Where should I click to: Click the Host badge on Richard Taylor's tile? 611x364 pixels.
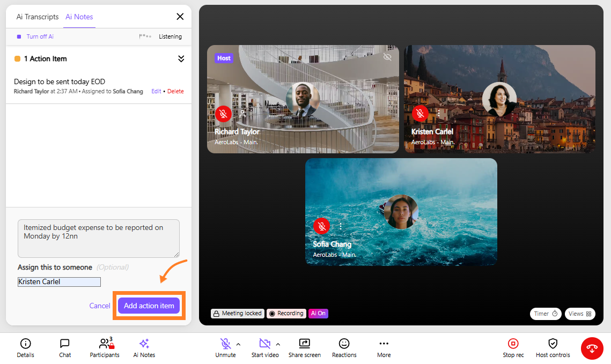[x=224, y=58]
